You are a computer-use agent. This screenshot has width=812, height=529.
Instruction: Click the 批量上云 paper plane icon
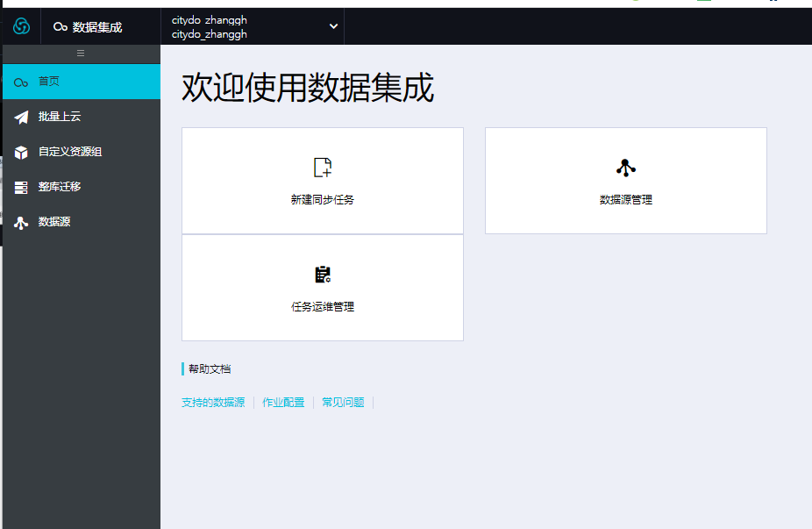(x=21, y=117)
